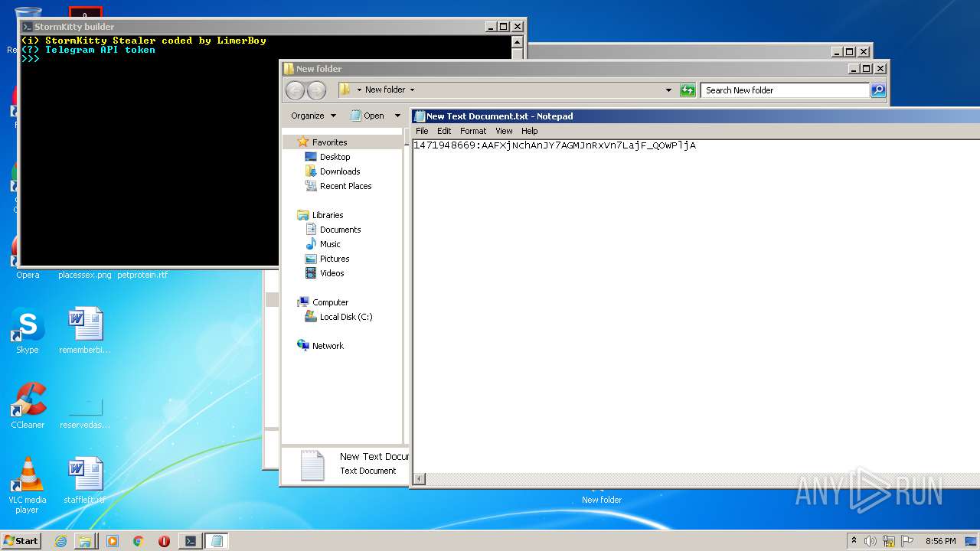Screen dimensions: 980x551
Task: Click the refresh button beside address bar
Action: pyautogui.click(x=688, y=90)
